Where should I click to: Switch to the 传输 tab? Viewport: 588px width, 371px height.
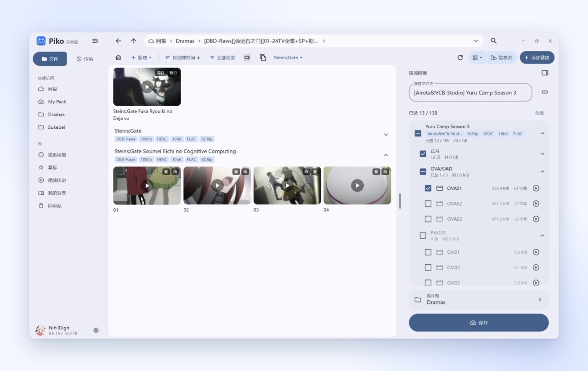coord(85,59)
